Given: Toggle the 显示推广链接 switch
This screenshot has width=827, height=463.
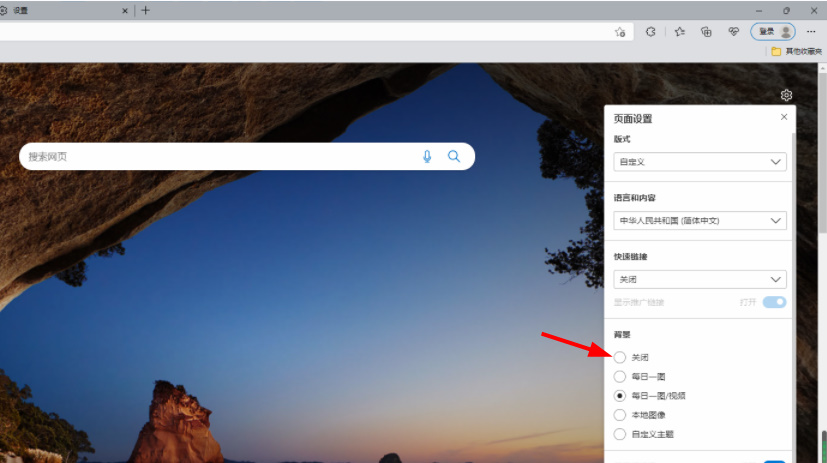Looking at the screenshot, I should pyautogui.click(x=774, y=302).
